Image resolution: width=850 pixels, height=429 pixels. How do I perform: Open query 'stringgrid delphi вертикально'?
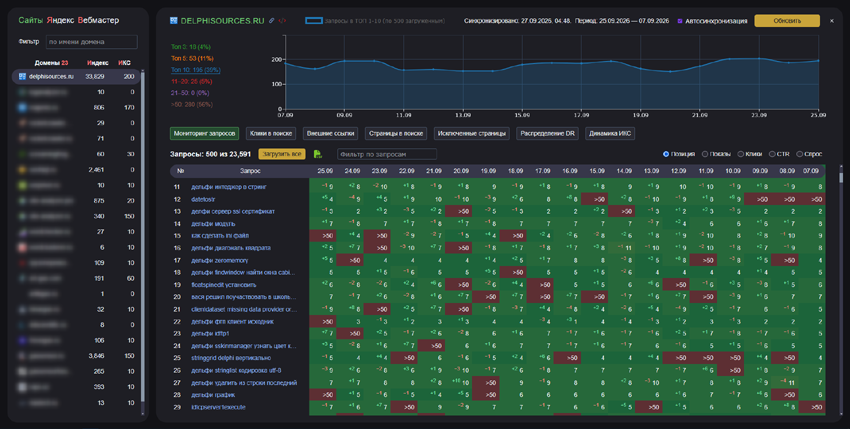click(231, 358)
